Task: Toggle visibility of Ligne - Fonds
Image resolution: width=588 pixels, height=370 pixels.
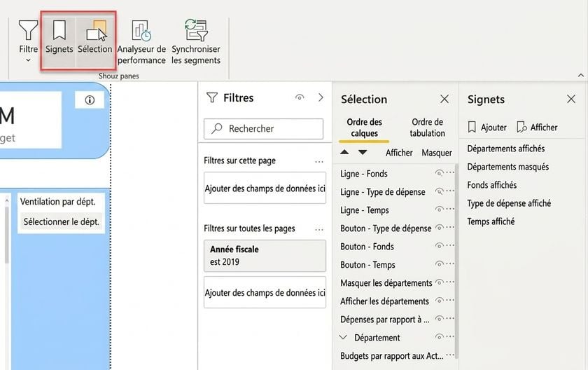Action: click(439, 173)
